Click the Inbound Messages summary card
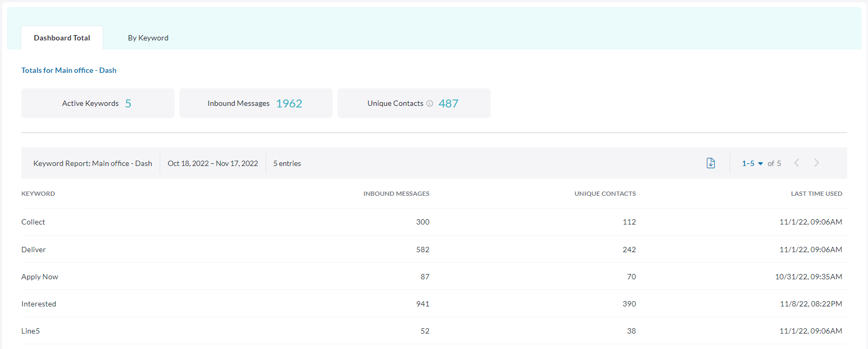This screenshot has height=349, width=868. [255, 103]
